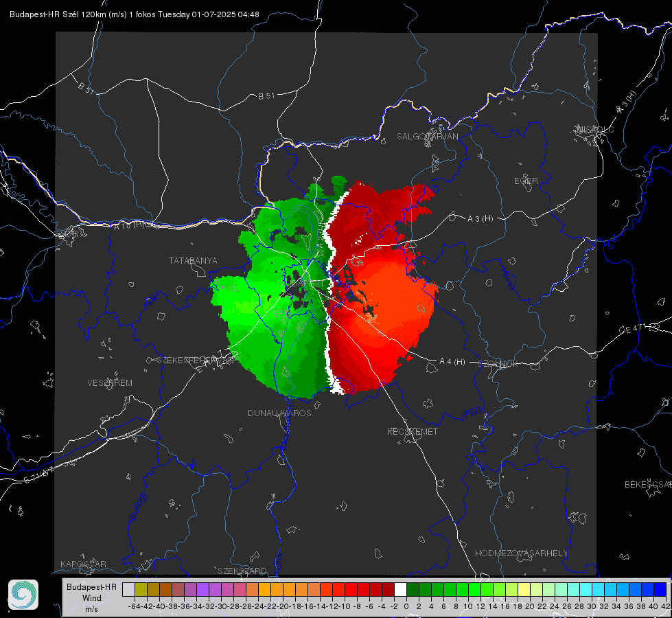The width and height of the screenshot is (672, 618).
Task: Choose the orange swatch between -24 and -22
Action: pos(264,590)
